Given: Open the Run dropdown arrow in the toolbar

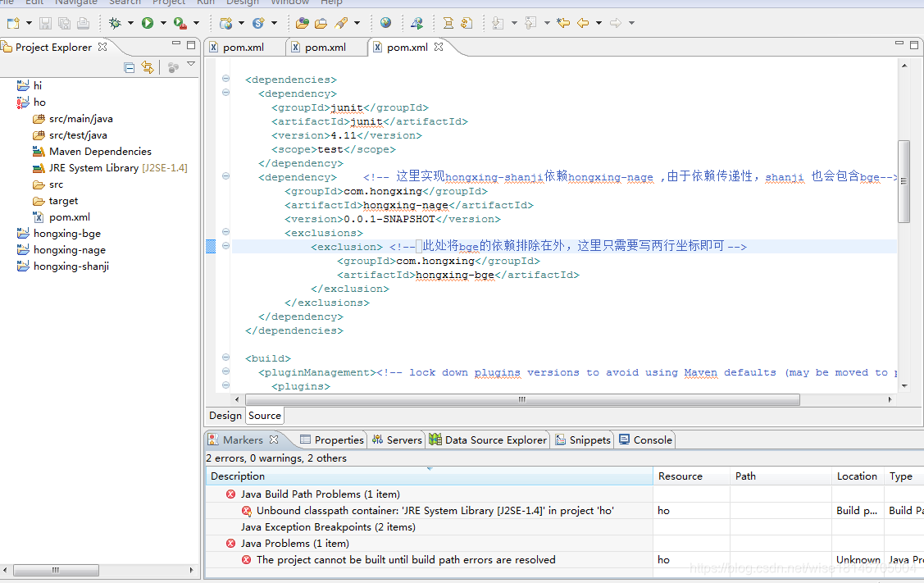Looking at the screenshot, I should [x=162, y=23].
